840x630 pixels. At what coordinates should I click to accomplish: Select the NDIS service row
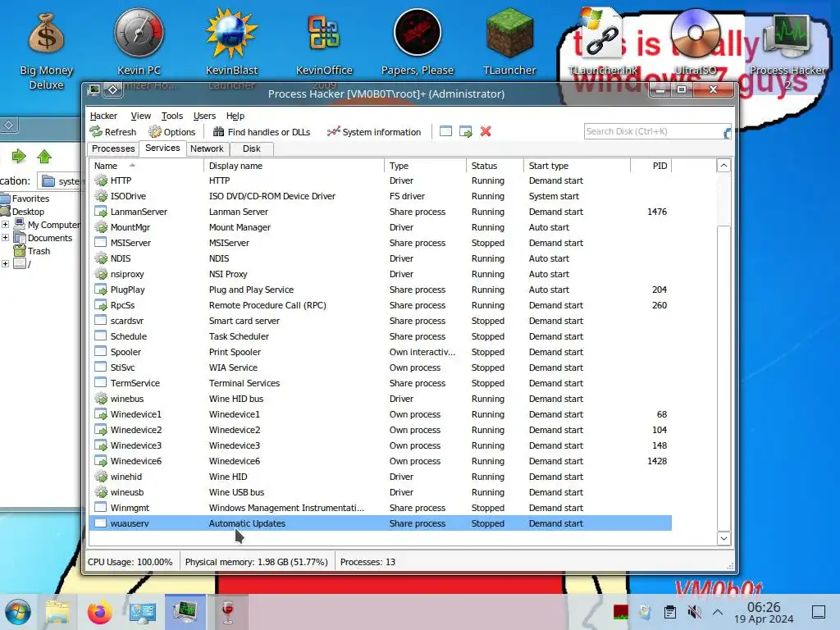point(381,258)
